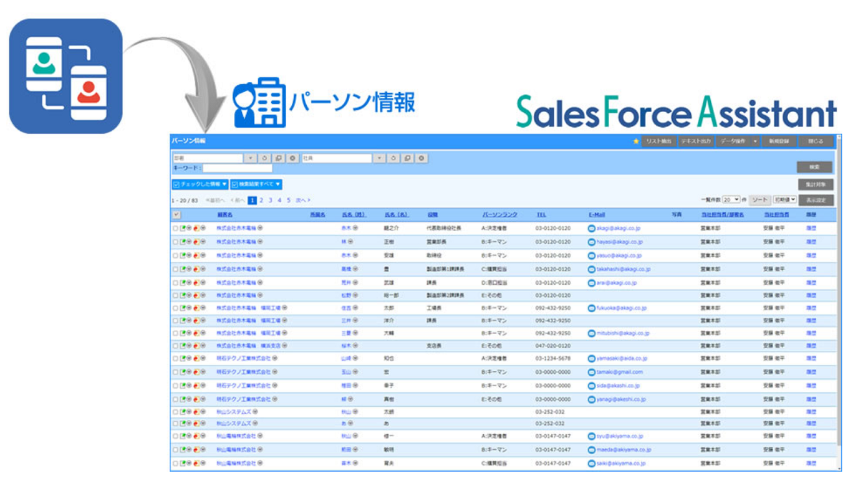Open the 社員 dropdown arrow

(x=379, y=158)
